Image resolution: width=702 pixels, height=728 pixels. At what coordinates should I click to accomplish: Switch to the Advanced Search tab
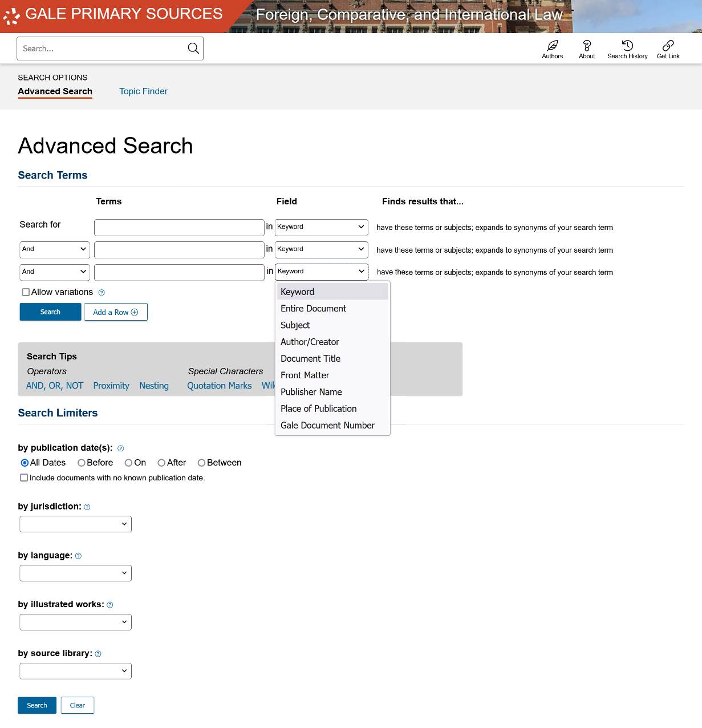tap(55, 91)
